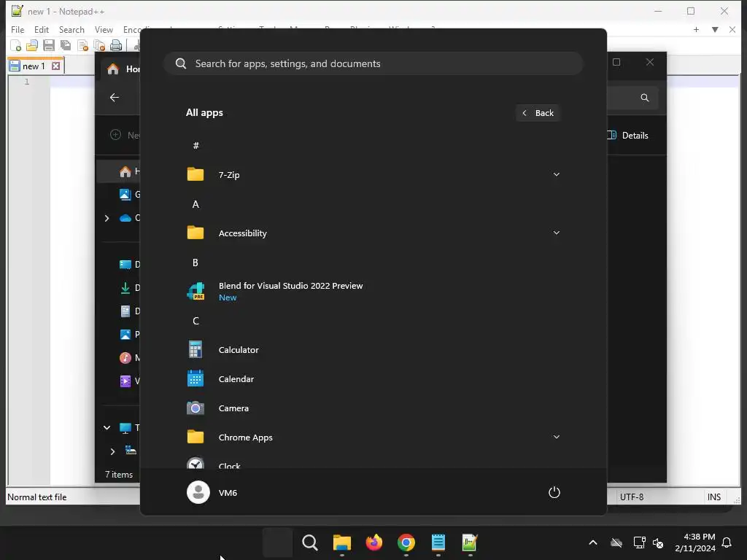This screenshot has height=560, width=747.
Task: Expand the Chrome Apps chevron
Action: click(556, 437)
